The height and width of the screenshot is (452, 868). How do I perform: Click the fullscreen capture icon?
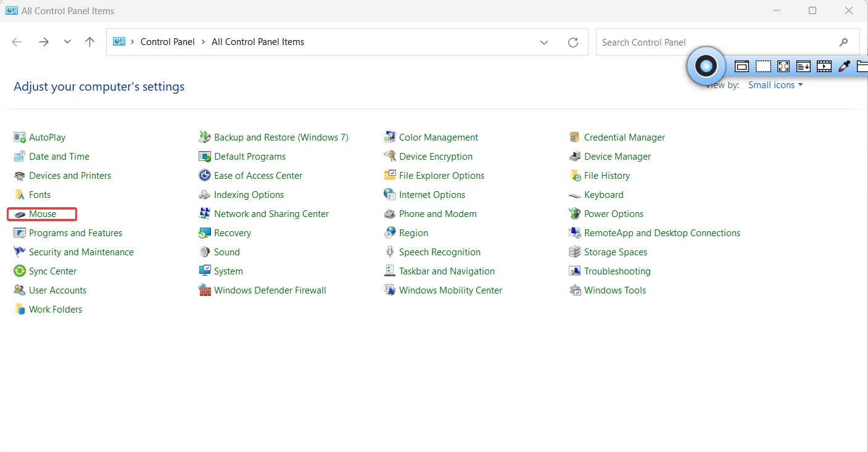(x=783, y=65)
